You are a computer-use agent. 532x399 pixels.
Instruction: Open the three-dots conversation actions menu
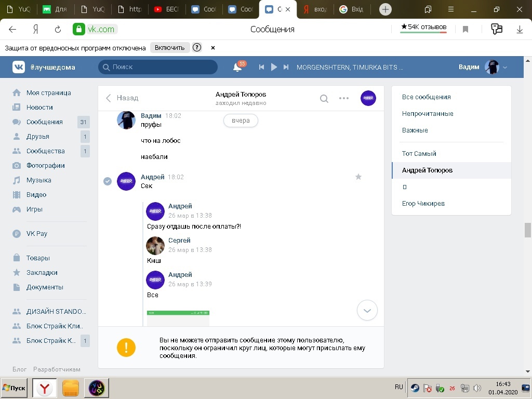344,98
